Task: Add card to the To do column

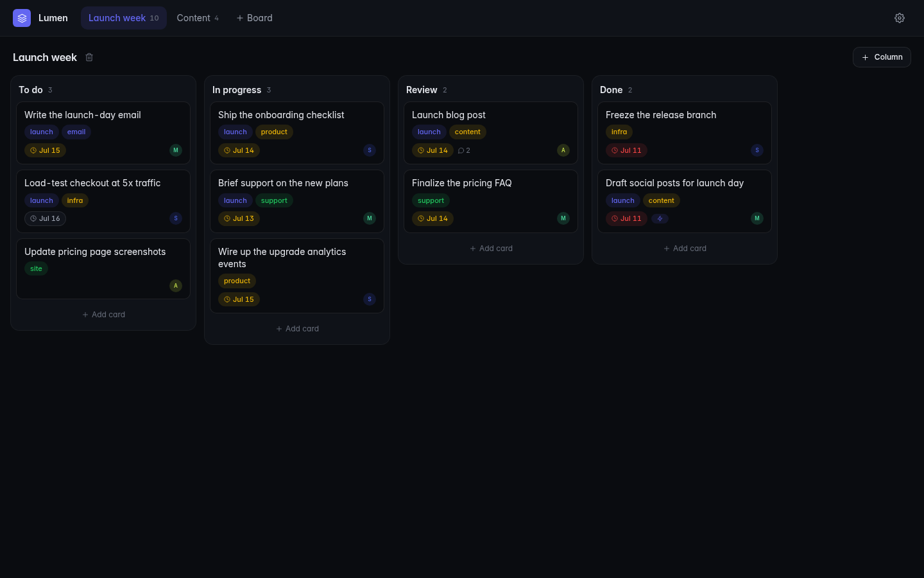Action: click(x=103, y=315)
